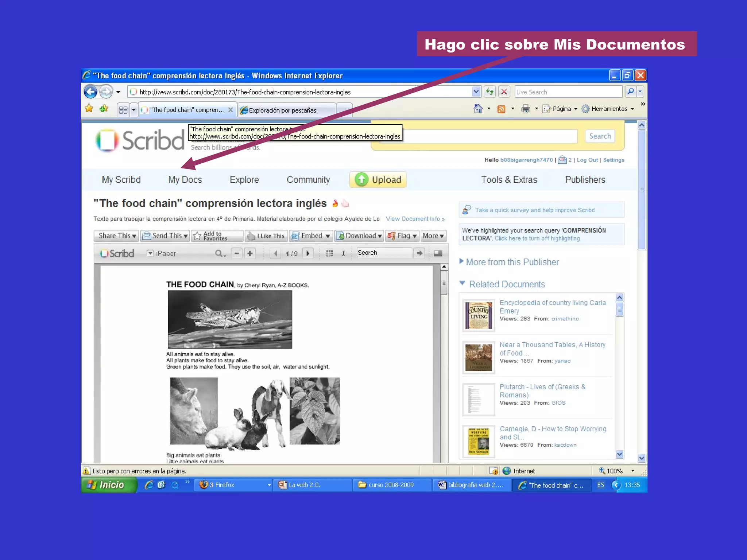
Task: Open the Herramientas menu
Action: tap(608, 109)
